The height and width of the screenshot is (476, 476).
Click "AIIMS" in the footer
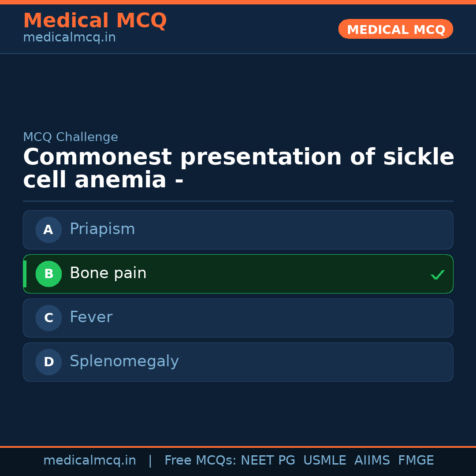tap(372, 461)
